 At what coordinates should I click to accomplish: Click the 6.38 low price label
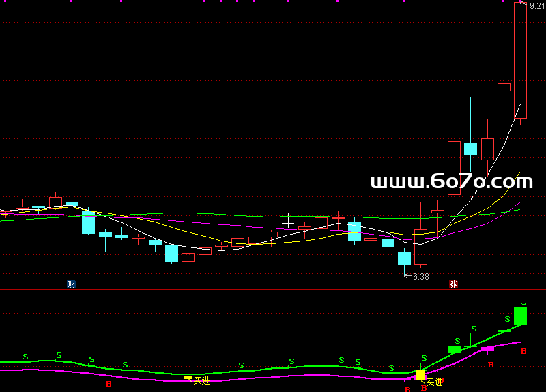[x=420, y=276]
